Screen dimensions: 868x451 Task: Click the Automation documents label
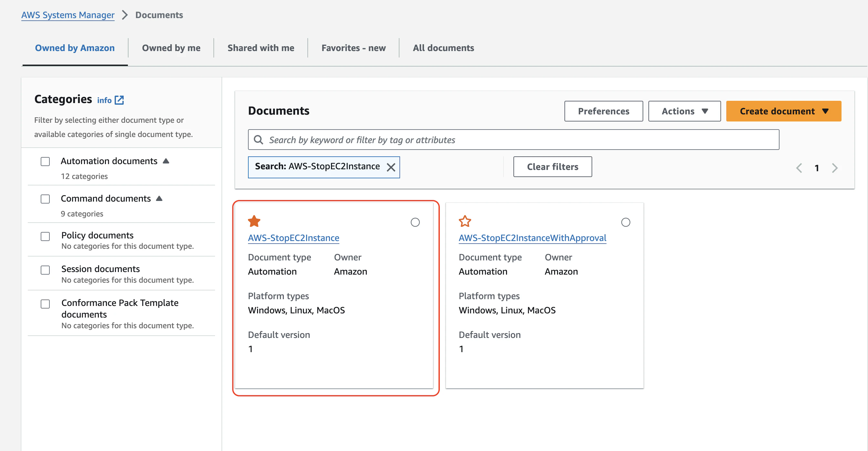pos(109,161)
